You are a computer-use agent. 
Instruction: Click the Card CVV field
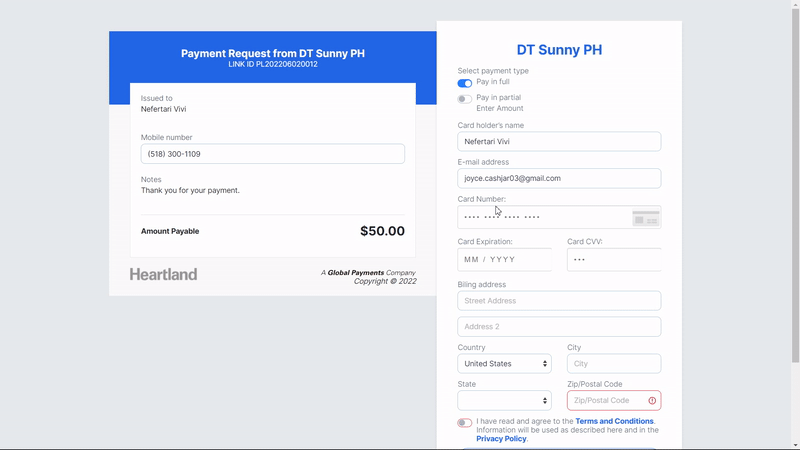click(x=613, y=260)
